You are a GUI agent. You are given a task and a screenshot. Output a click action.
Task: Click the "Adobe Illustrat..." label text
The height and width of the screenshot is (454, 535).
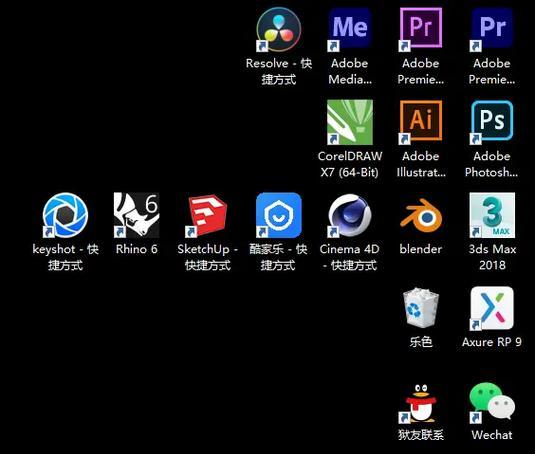click(x=421, y=164)
